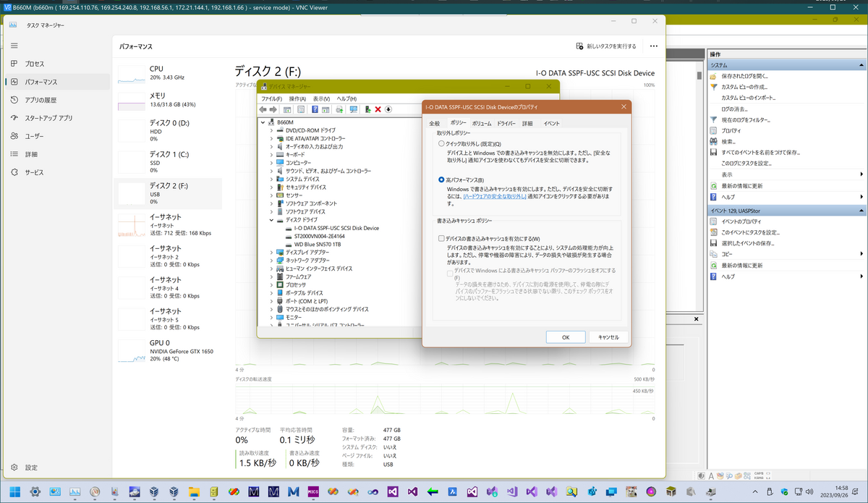
Task: Open Details (詳細) page in Task Manager
Action: [x=58, y=154]
